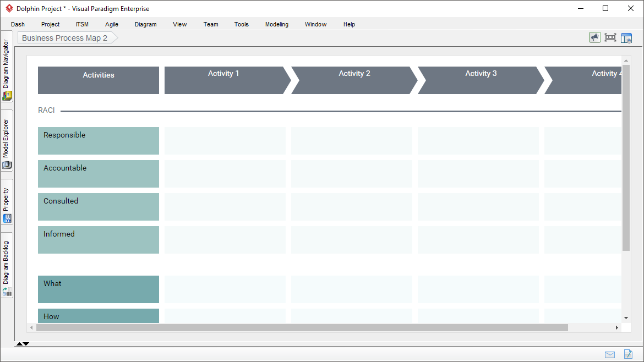
Task: Click the Responsible cell under Activity 1
Action: pos(225,141)
